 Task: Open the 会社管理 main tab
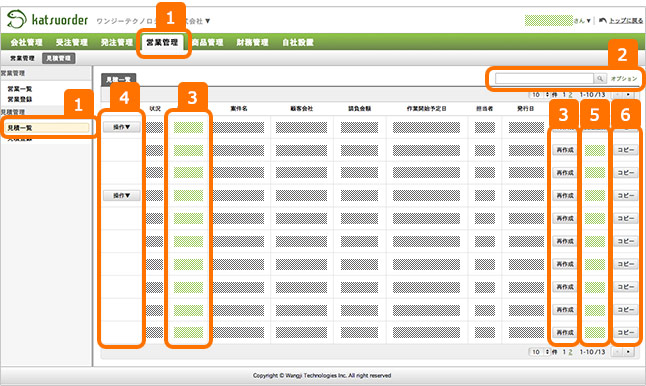pos(26,42)
